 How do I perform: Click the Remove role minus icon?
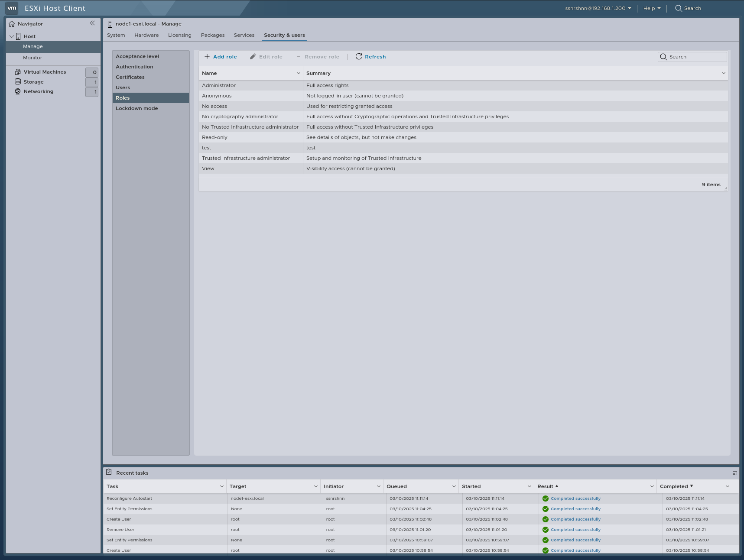[x=298, y=56]
